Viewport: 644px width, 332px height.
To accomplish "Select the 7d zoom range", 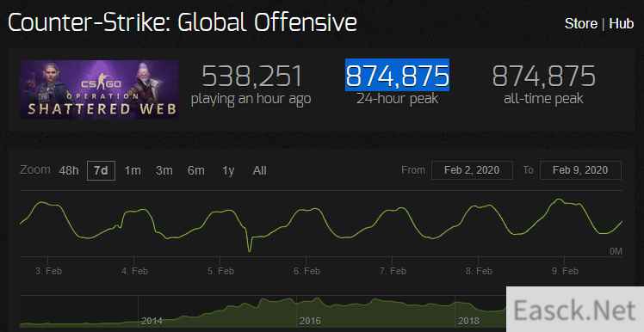I will (x=101, y=170).
